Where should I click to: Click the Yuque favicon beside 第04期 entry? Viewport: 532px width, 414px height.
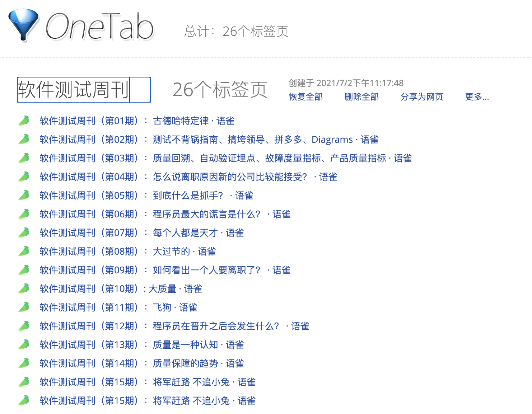click(24, 177)
